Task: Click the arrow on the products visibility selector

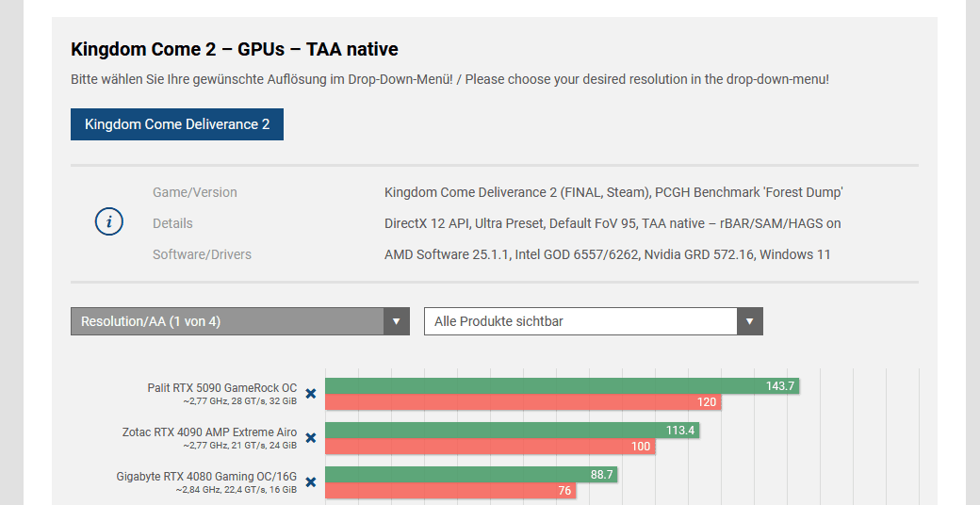Action: [x=750, y=321]
